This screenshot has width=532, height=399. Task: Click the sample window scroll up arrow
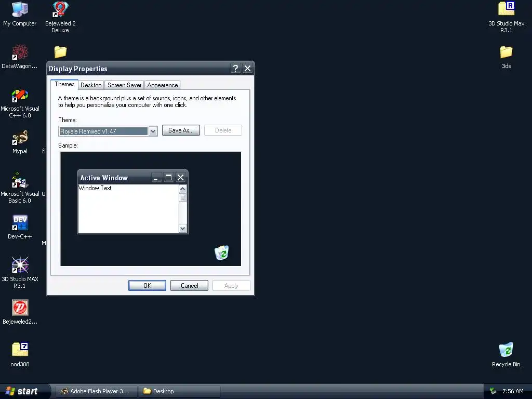[x=182, y=189]
